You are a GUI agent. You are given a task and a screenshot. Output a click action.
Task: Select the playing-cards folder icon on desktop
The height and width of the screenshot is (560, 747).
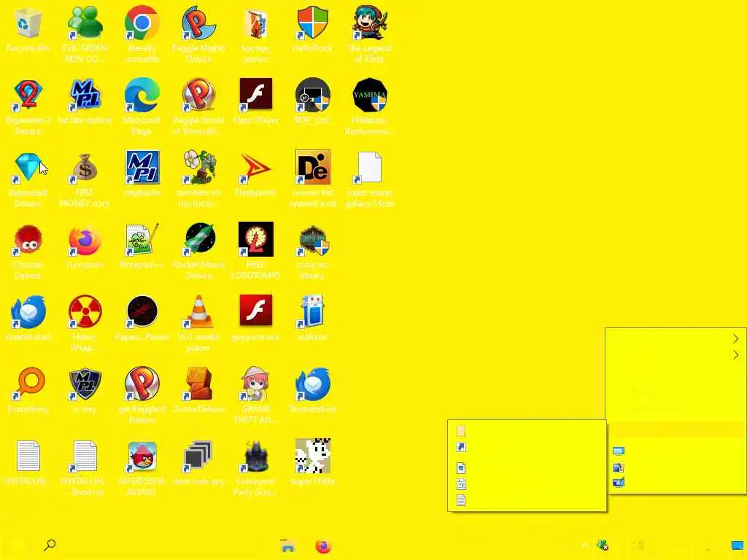[x=256, y=24]
